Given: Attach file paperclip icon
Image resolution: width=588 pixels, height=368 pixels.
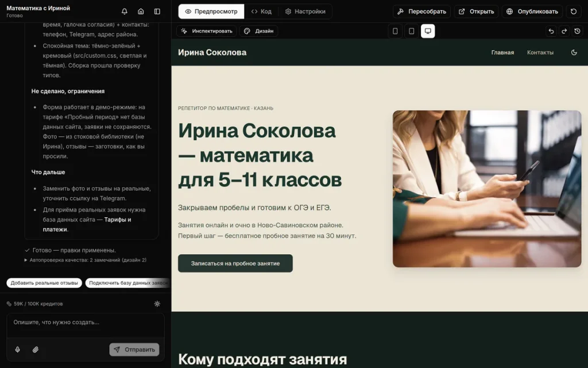Looking at the screenshot, I should 35,350.
